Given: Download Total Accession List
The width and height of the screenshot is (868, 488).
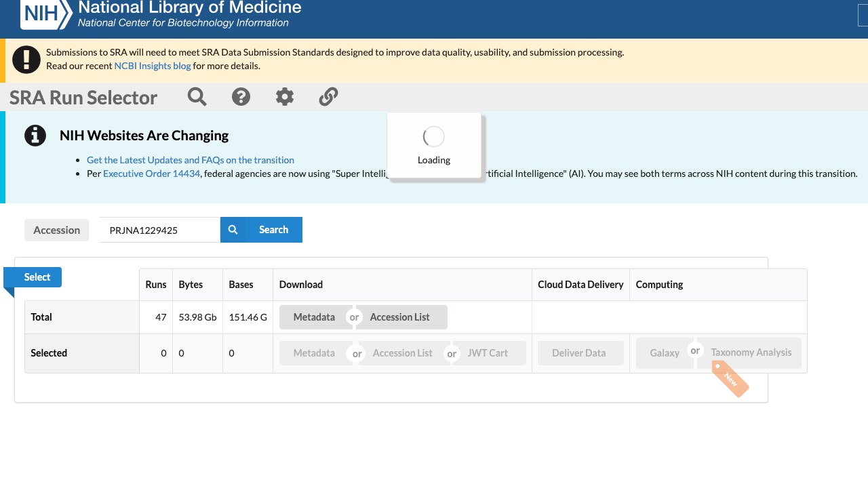Looking at the screenshot, I should pos(400,317).
